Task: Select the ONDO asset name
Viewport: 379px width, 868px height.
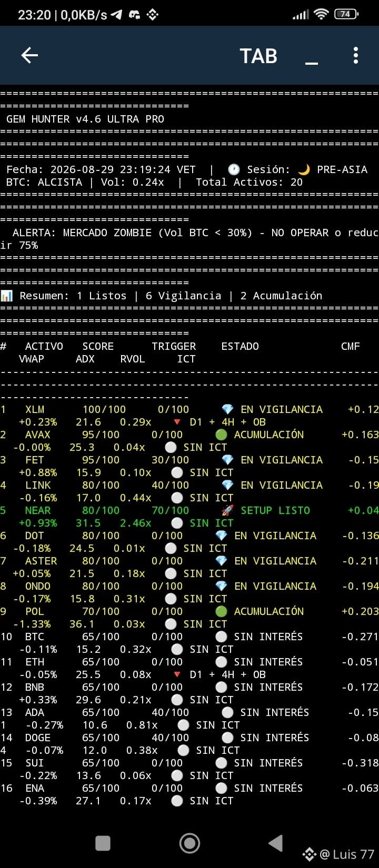Action: coord(38,586)
